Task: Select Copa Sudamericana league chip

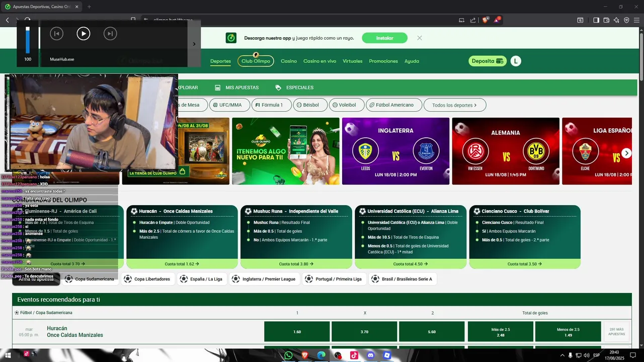Action: click(91, 279)
